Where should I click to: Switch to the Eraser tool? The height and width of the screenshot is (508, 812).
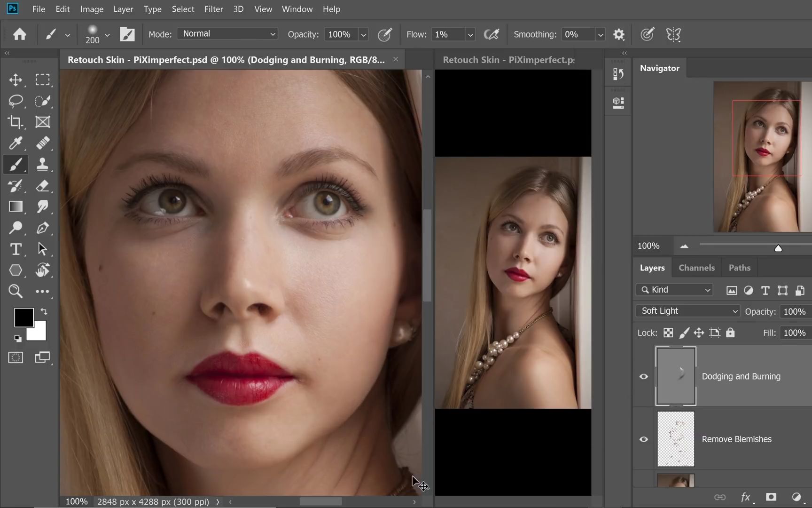coord(43,185)
